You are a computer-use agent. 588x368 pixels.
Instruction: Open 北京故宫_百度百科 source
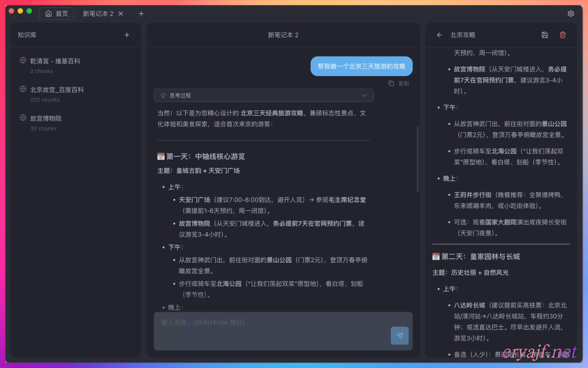point(57,90)
